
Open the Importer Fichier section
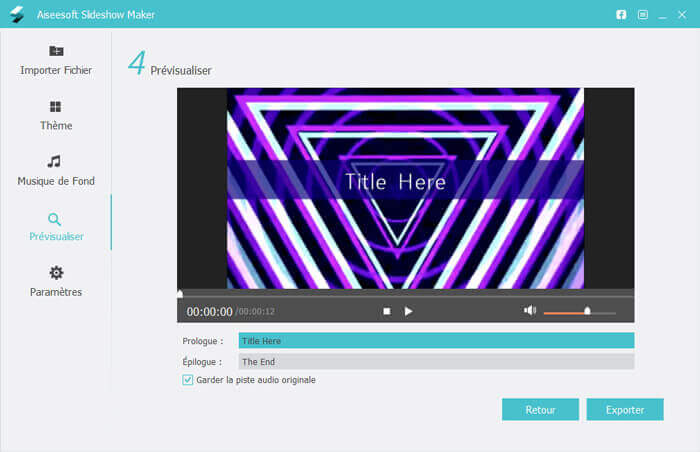[x=56, y=60]
